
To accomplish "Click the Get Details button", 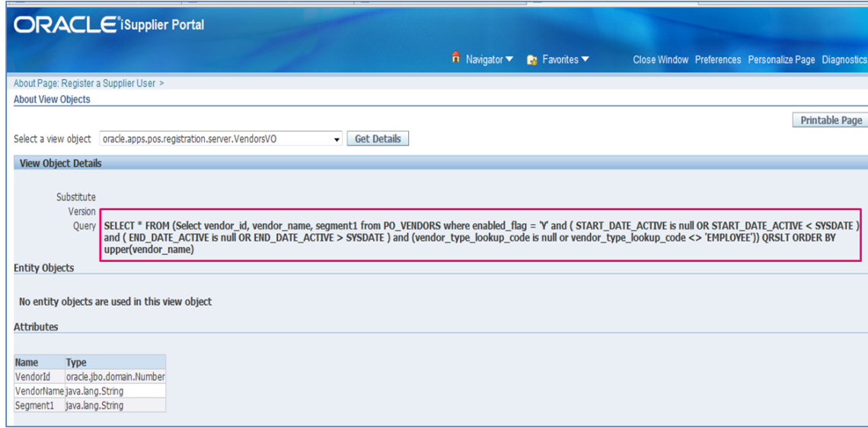I will (378, 139).
